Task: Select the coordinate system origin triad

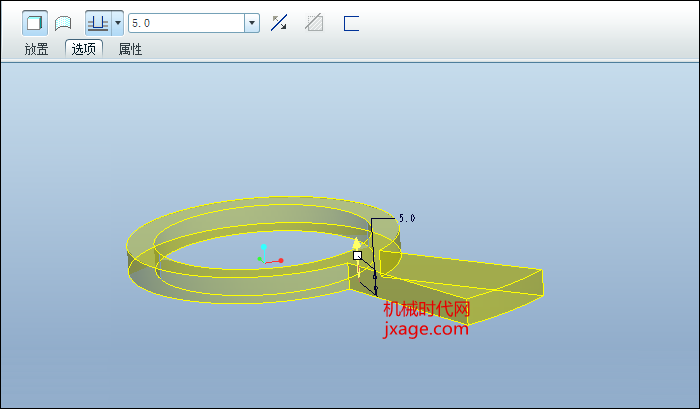Action: [x=270, y=255]
